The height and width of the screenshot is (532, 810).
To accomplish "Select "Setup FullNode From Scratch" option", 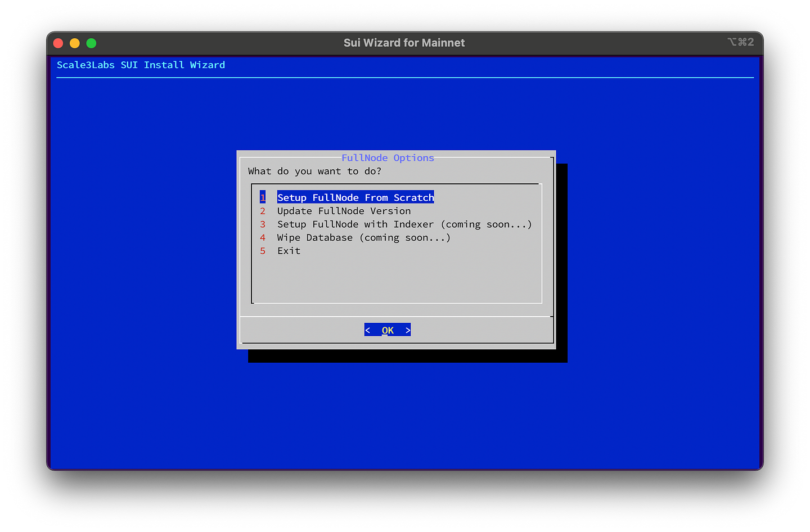I will coord(355,197).
